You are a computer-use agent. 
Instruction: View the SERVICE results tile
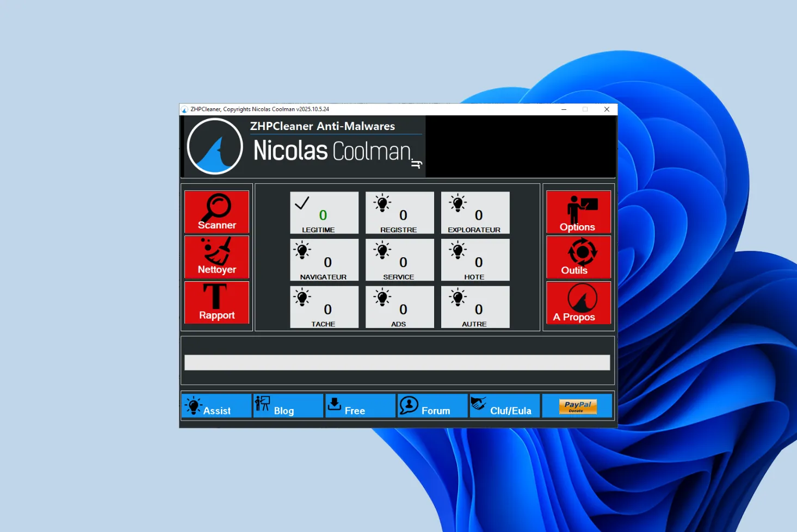pyautogui.click(x=399, y=260)
